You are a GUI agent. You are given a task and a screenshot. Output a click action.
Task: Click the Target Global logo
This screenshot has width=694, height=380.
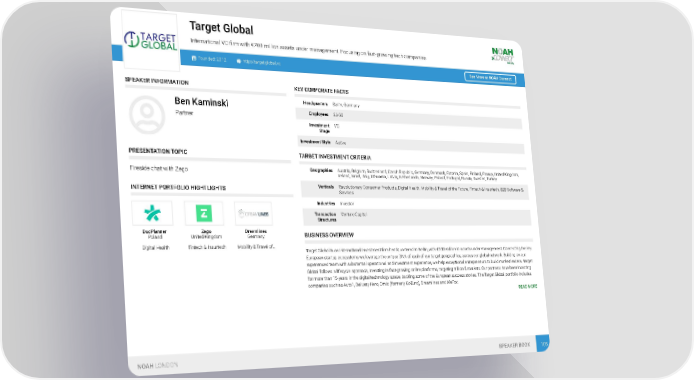(150, 40)
